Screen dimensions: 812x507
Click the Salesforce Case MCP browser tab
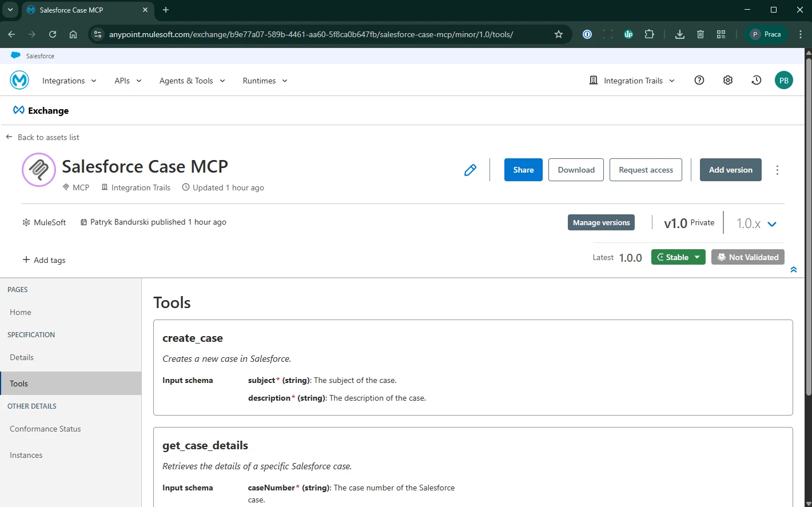pos(87,10)
